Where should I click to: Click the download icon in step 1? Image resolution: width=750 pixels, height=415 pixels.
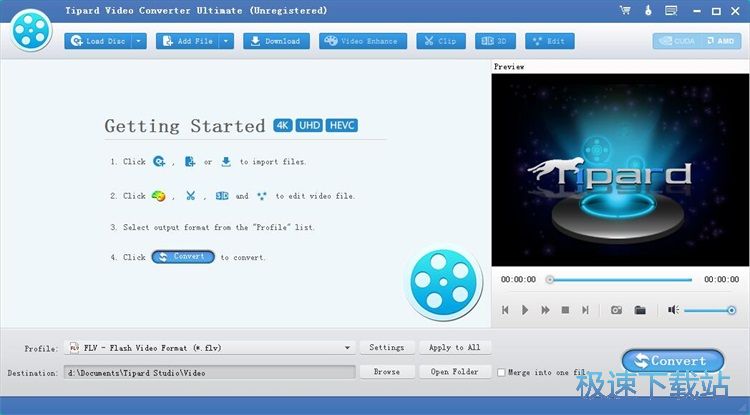pyautogui.click(x=226, y=162)
